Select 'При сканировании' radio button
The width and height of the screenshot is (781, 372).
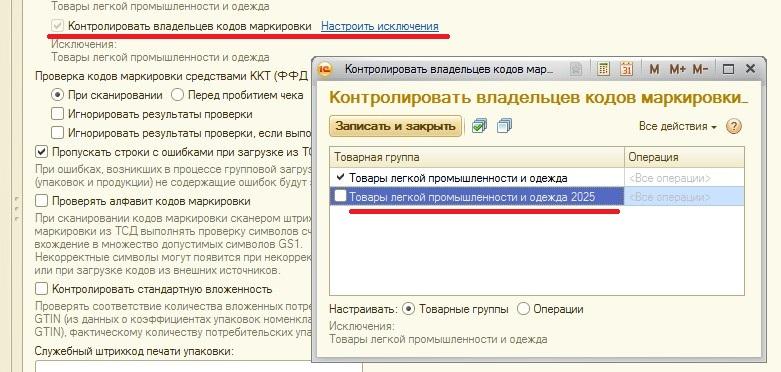[58, 95]
